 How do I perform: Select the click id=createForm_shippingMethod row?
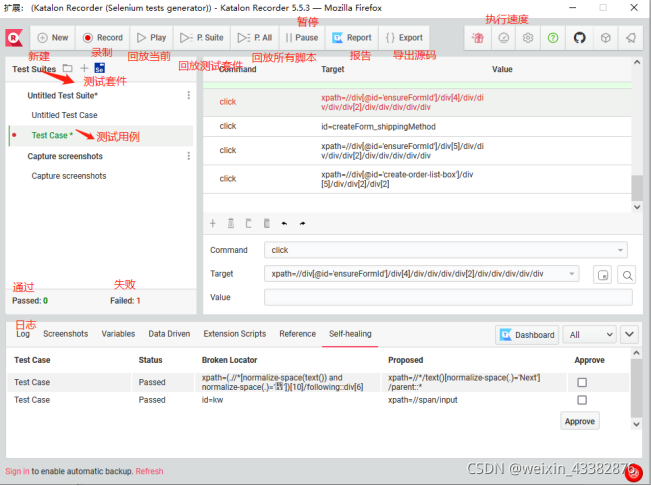[x=417, y=127]
